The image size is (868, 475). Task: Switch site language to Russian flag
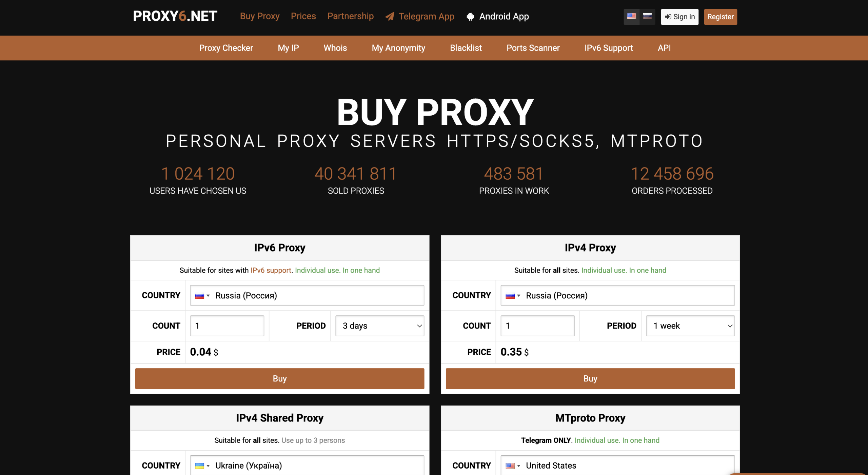pos(647,17)
